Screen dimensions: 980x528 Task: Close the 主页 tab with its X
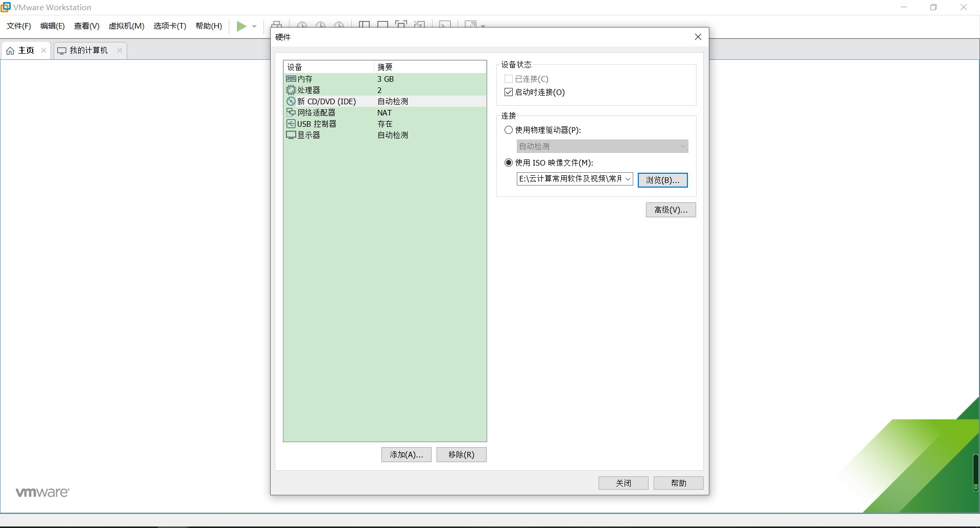pyautogui.click(x=43, y=50)
